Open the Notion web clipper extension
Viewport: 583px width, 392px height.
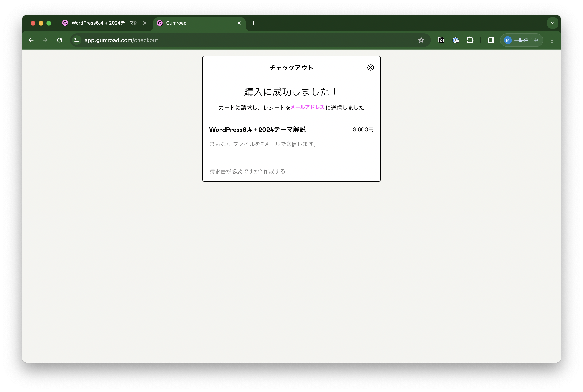coord(441,40)
